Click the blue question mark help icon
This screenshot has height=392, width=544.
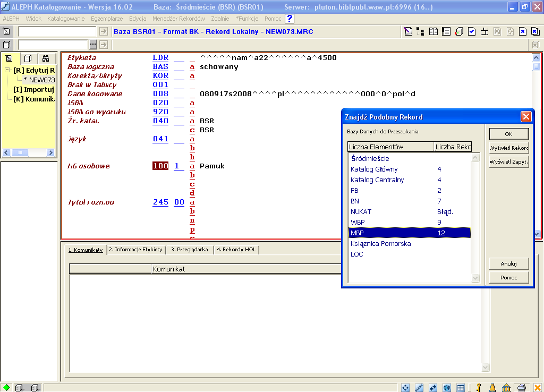point(290,19)
